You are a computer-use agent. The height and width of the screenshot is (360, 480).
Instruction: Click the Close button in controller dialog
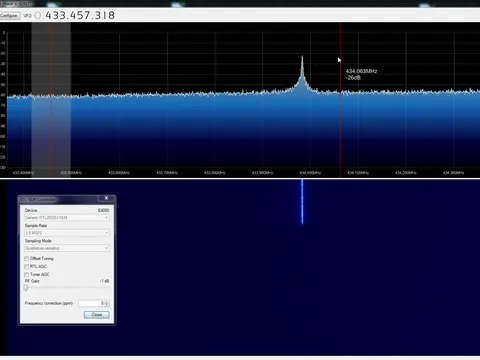pyautogui.click(x=97, y=315)
